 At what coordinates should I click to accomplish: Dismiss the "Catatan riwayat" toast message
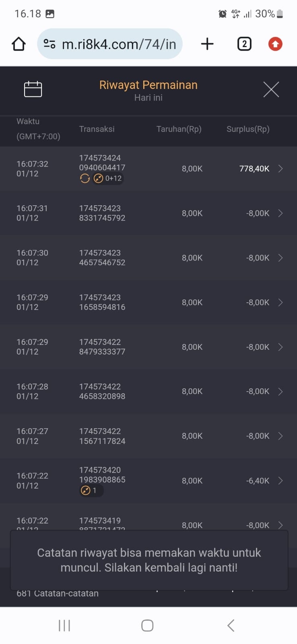149,560
